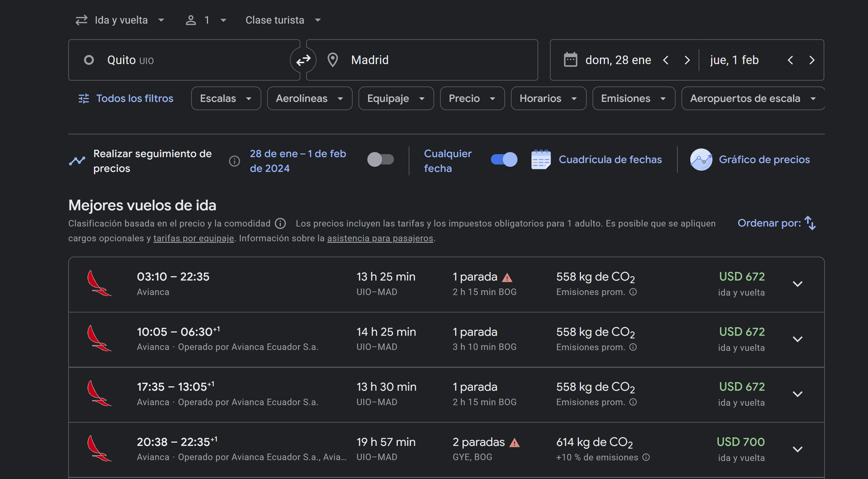Open the Gráfico de precios chart icon
868x479 pixels.
[701, 159]
